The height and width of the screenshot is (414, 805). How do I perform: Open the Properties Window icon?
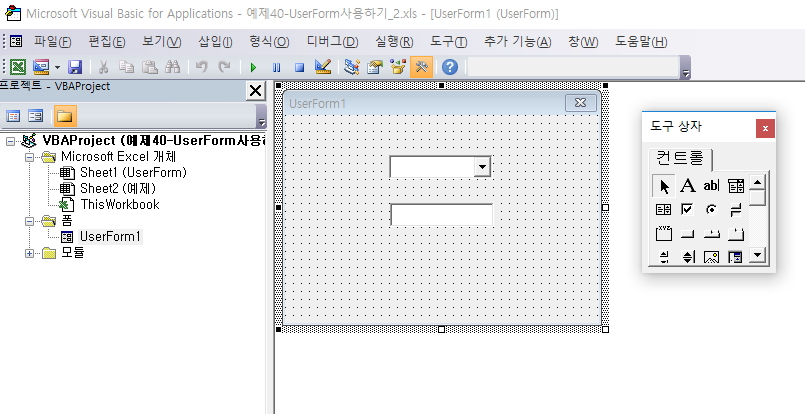pyautogui.click(x=375, y=67)
